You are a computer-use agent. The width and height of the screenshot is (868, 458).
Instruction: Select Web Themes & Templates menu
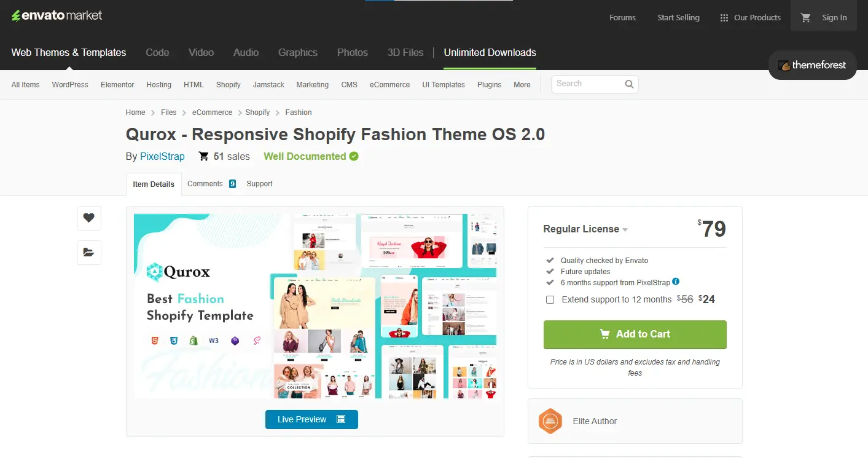69,52
